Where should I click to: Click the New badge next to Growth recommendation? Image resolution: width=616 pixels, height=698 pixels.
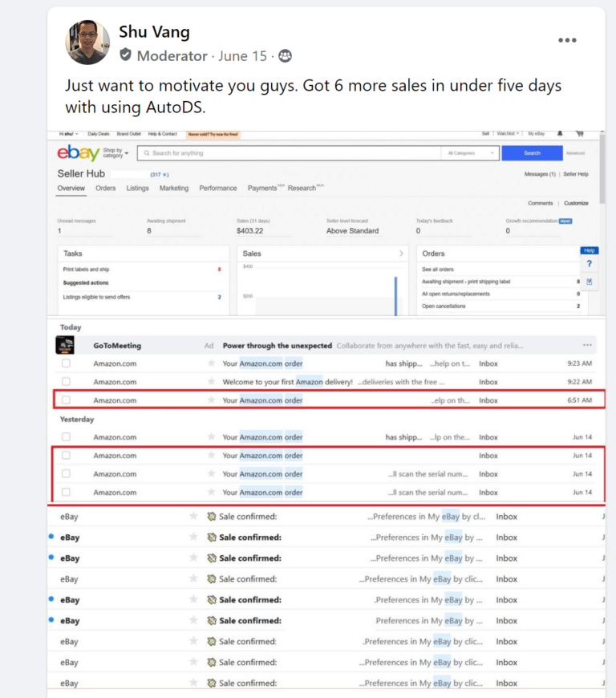point(565,221)
